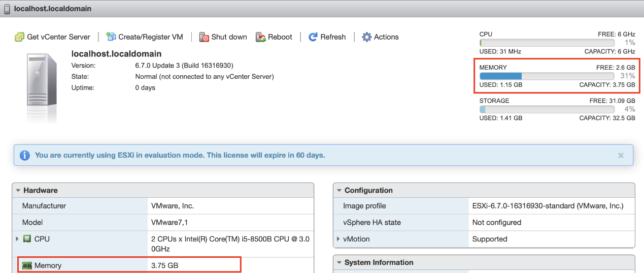644x273 pixels.
Task: Click the Memory value 3.75 GB in Hardware
Action: (165, 265)
